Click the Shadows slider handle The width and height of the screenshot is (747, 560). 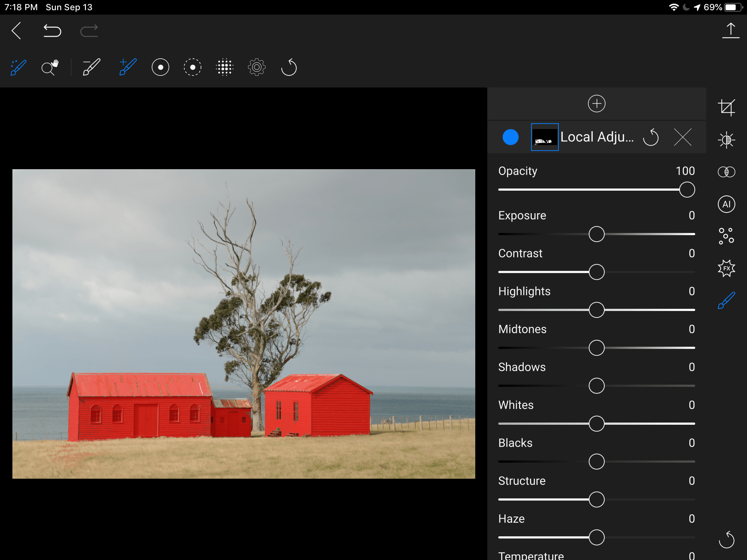point(597,386)
